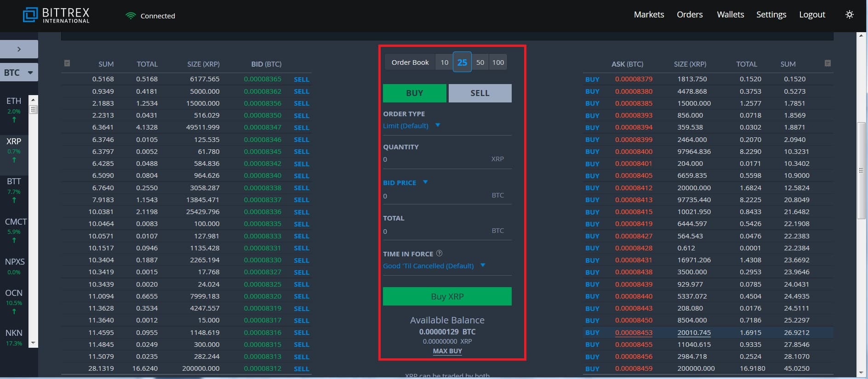Click page scrollbar up arrow

coord(862,35)
